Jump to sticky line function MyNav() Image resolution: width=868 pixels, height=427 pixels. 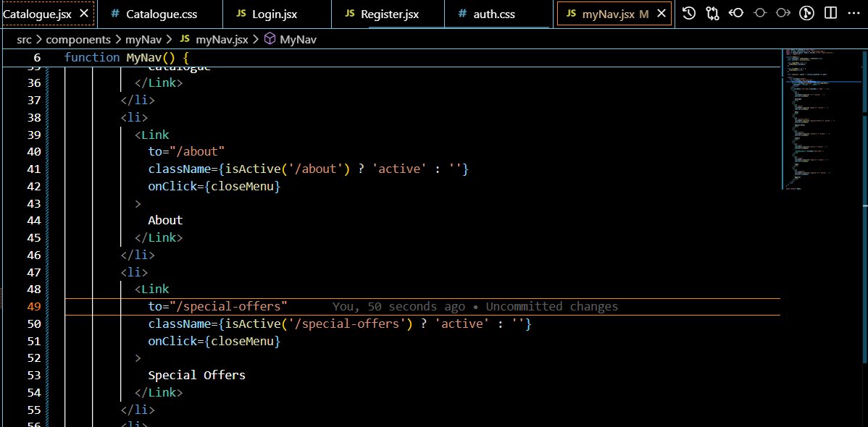[x=127, y=57]
